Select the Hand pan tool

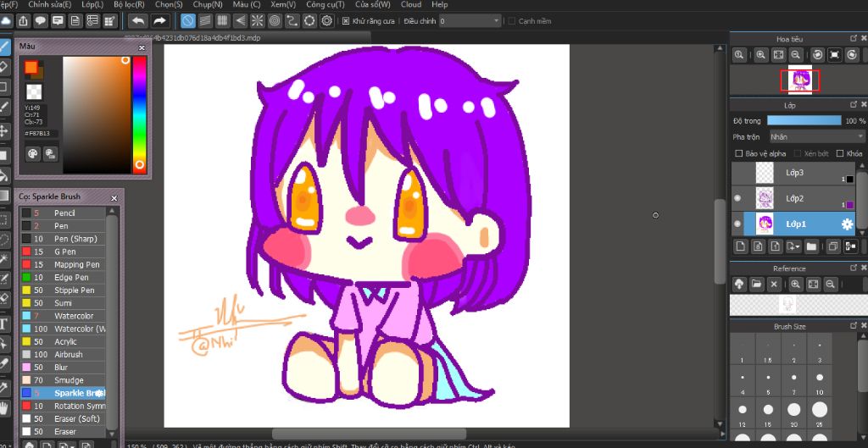pos(4,409)
